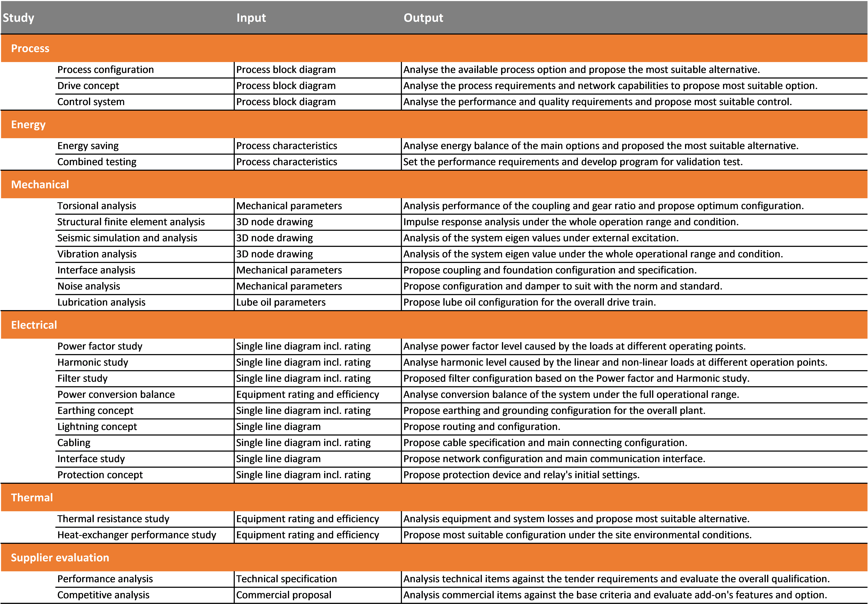Select the 'Energy' section heading

pyautogui.click(x=28, y=124)
